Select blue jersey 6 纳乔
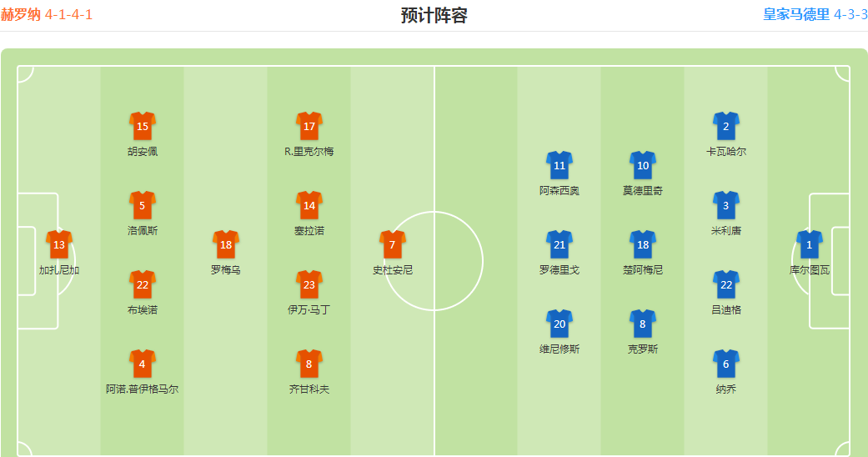This screenshot has height=457, width=868. pos(726,364)
